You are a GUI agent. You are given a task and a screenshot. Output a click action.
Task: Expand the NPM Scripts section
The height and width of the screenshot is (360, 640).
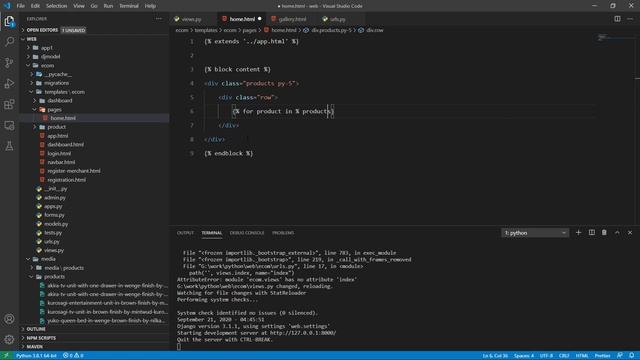pos(95,338)
